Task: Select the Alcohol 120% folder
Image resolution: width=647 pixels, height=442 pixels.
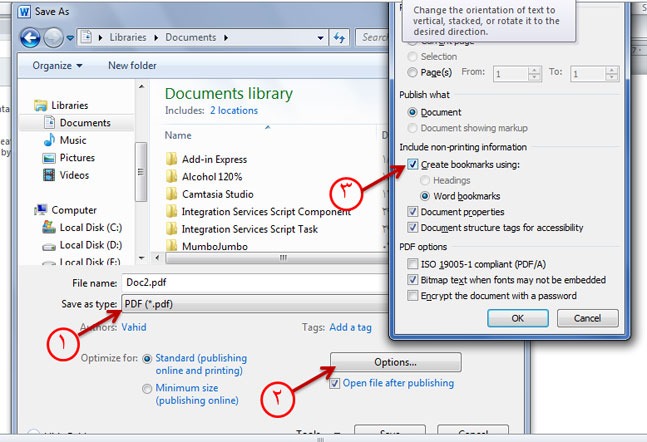Action: tap(212, 177)
